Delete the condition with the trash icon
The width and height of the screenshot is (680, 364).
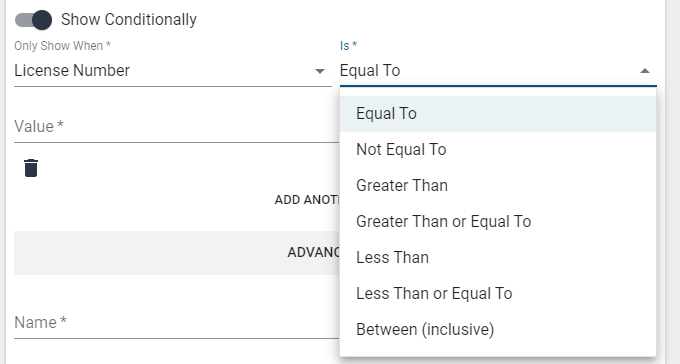tap(31, 168)
